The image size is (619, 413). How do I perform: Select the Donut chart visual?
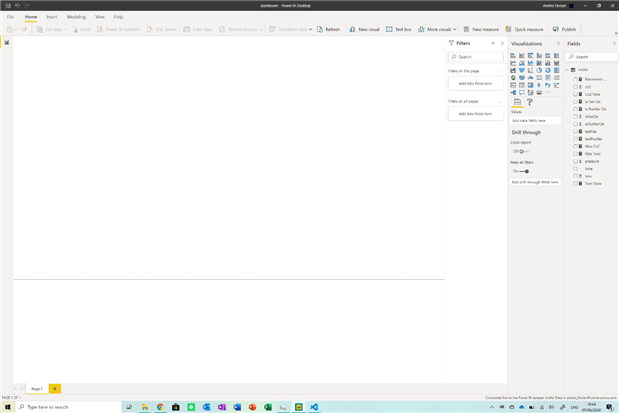click(548, 70)
